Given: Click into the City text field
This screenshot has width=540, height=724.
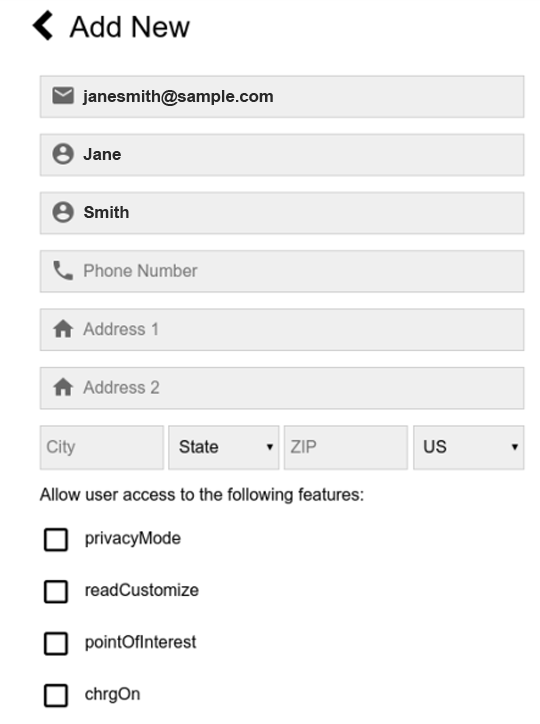Looking at the screenshot, I should (102, 447).
